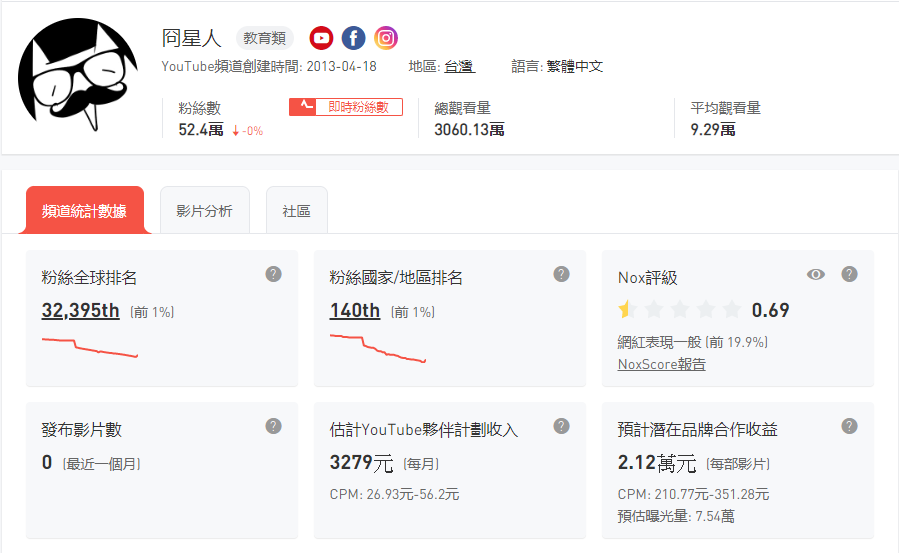Click the CPM: 210.77元-351.28元 text
The image size is (899, 553).
[693, 495]
